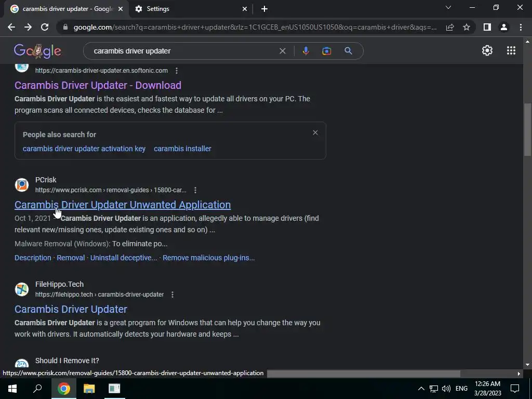Click the FileHippo.Tech favicon
Screen dimensions: 532x399
pos(22,289)
